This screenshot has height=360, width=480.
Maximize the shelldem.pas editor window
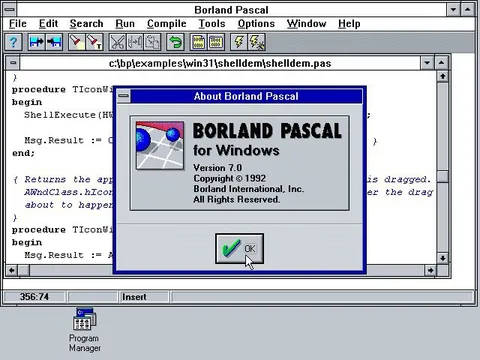(441, 63)
